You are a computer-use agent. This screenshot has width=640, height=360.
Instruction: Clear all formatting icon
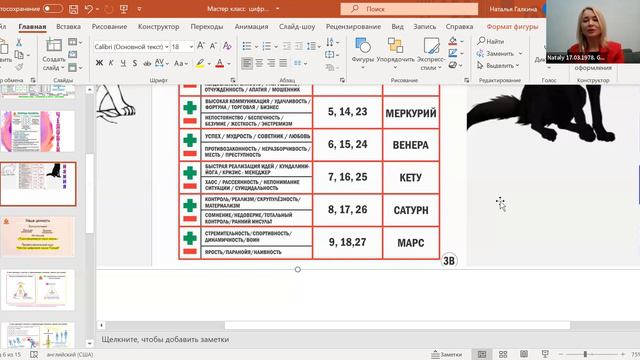[x=227, y=46]
